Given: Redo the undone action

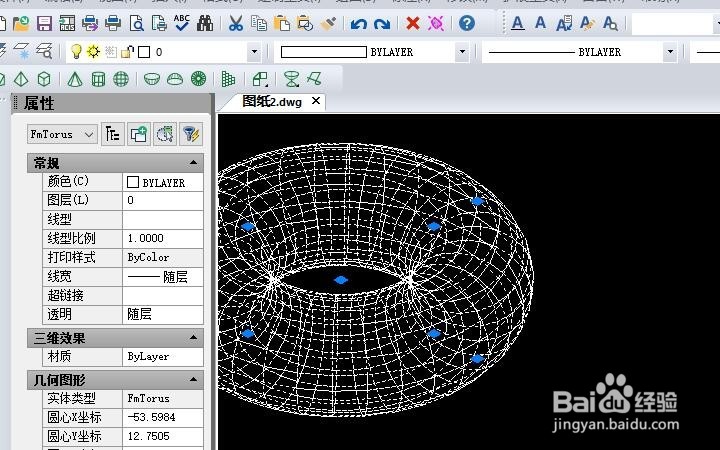Looking at the screenshot, I should tap(382, 23).
